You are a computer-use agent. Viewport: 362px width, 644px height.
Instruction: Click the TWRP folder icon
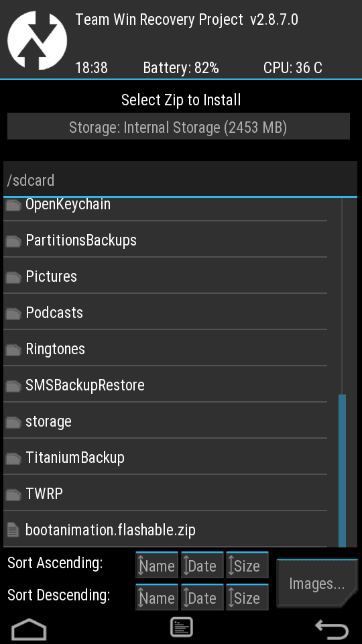pos(13,495)
